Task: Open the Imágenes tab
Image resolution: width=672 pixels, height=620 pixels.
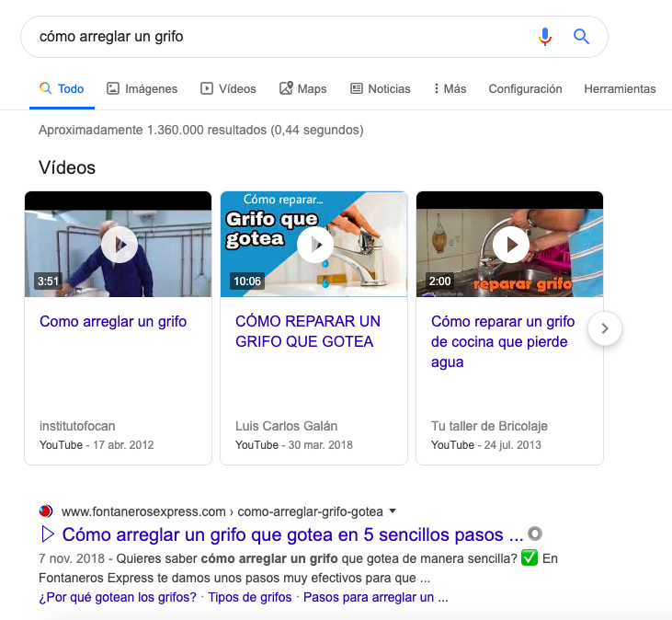Action: (x=142, y=89)
